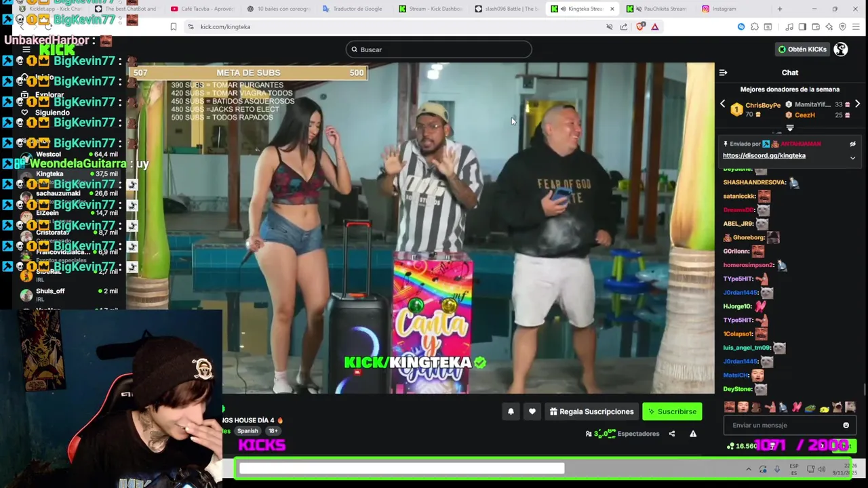Switch to the slash096 Battle tab
The image size is (868, 488).
(x=507, y=9)
